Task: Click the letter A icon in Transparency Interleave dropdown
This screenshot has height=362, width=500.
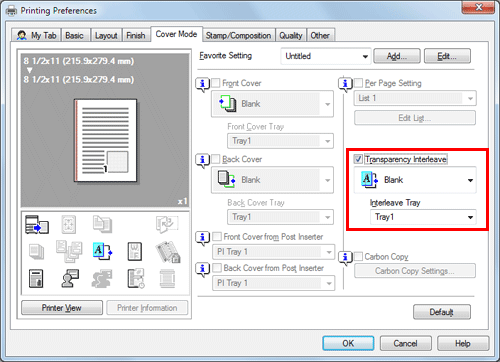Action: coord(369,179)
